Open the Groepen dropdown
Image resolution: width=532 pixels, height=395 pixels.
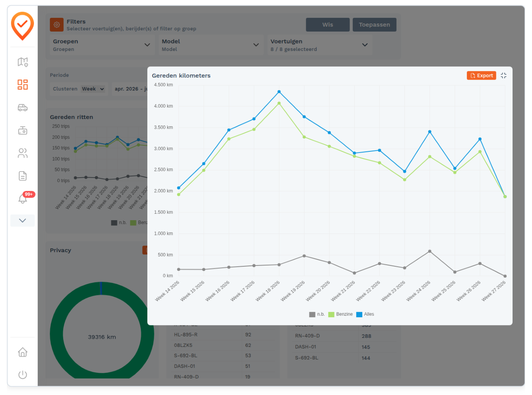102,45
